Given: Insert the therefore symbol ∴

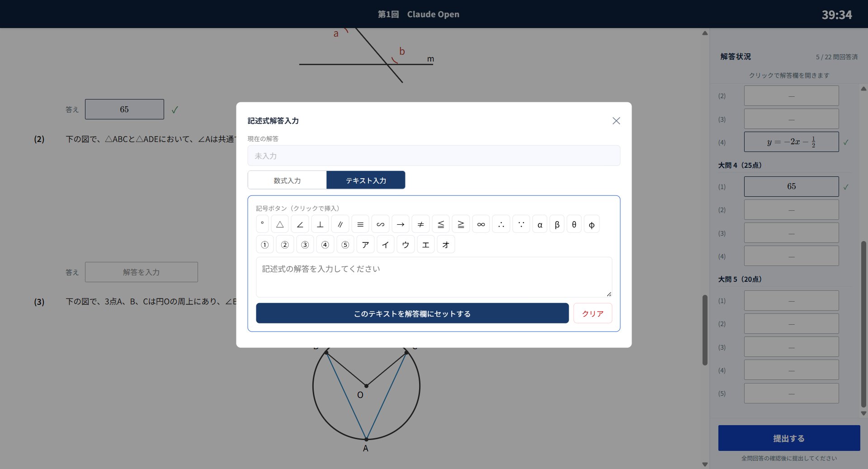Looking at the screenshot, I should point(501,224).
